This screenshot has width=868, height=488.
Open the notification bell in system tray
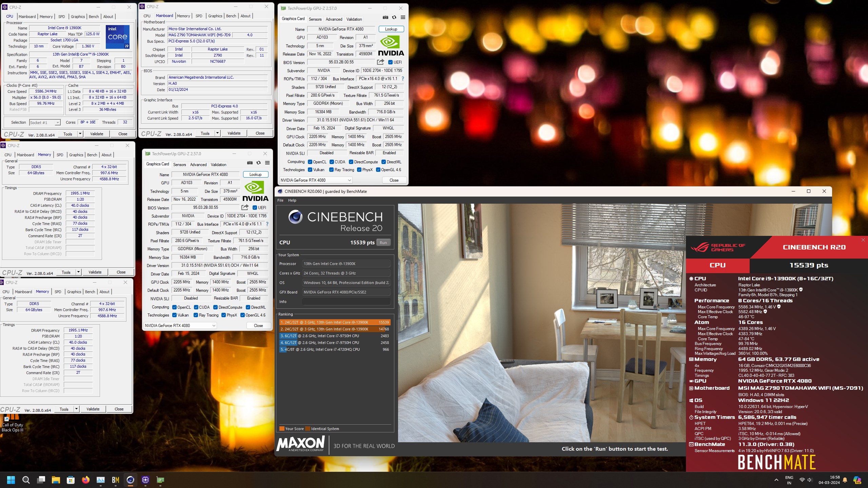(x=845, y=480)
